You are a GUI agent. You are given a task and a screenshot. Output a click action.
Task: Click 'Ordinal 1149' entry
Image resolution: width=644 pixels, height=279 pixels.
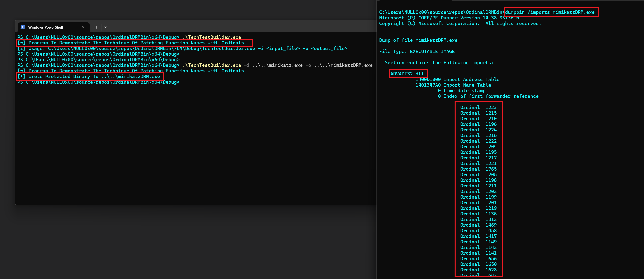tap(479, 242)
